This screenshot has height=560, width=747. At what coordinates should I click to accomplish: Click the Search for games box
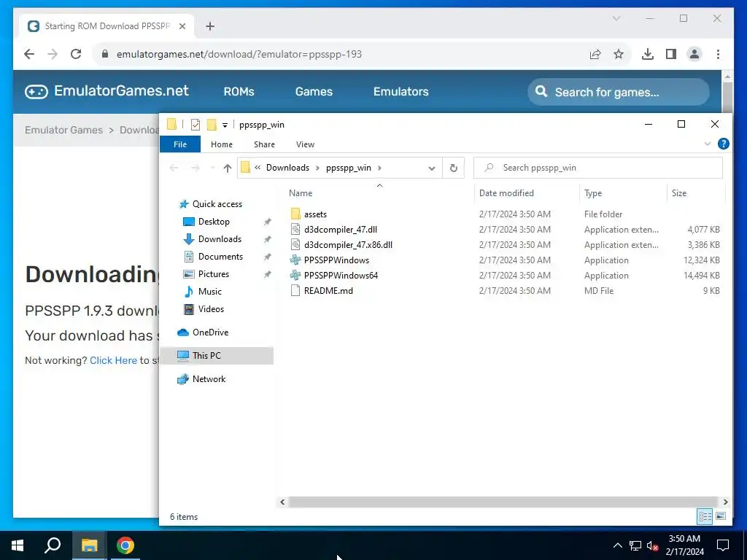point(619,92)
